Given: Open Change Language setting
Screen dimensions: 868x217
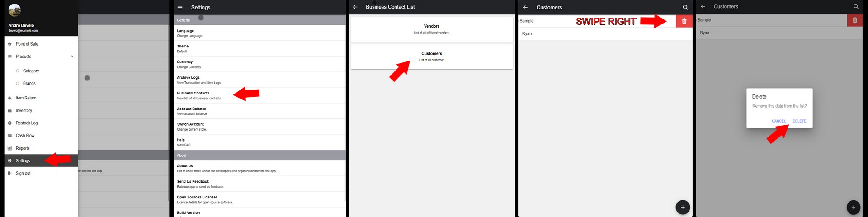Looking at the screenshot, I should click(189, 33).
